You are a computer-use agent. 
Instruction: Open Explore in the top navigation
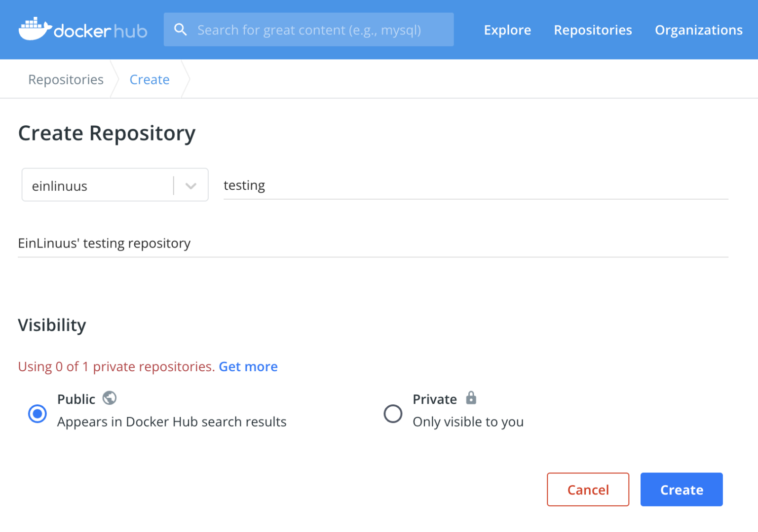tap(507, 30)
